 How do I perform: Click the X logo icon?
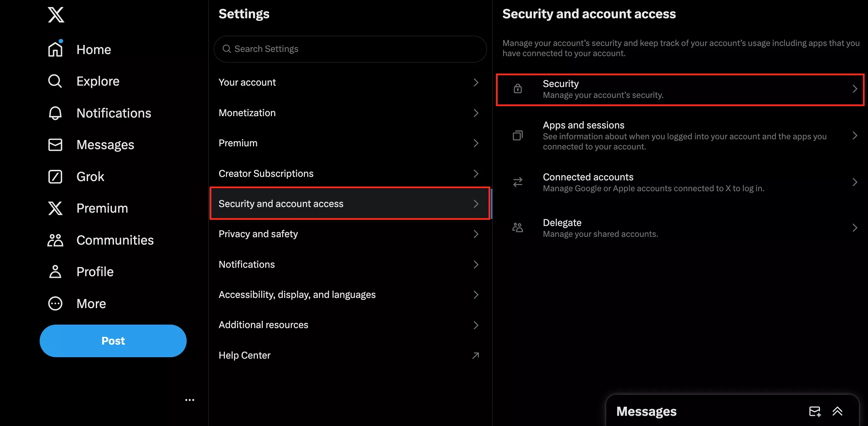[56, 15]
